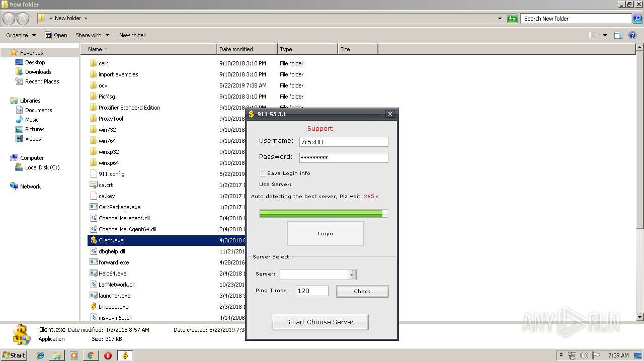This screenshot has height=362, width=644.
Task: Click the volume tray icon
Action: coord(584,355)
